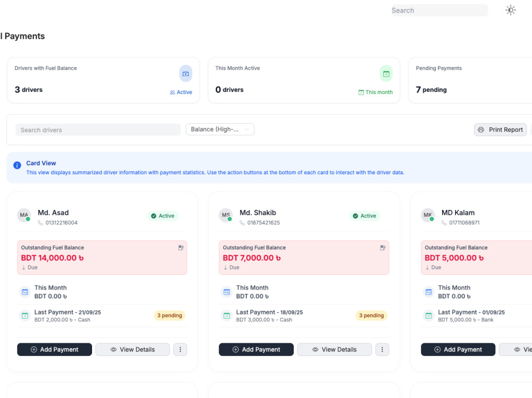Click Last Payment - 01/09/25 text

[x=471, y=312]
